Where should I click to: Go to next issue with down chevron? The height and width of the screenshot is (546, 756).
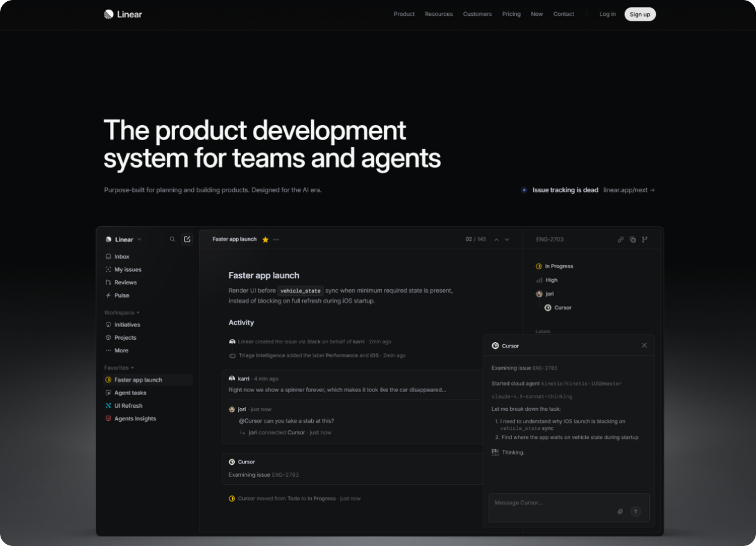(507, 239)
